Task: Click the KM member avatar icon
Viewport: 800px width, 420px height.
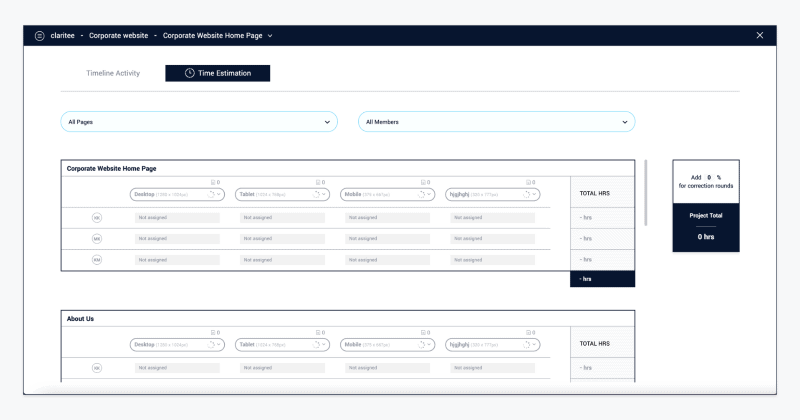Action: click(x=97, y=260)
